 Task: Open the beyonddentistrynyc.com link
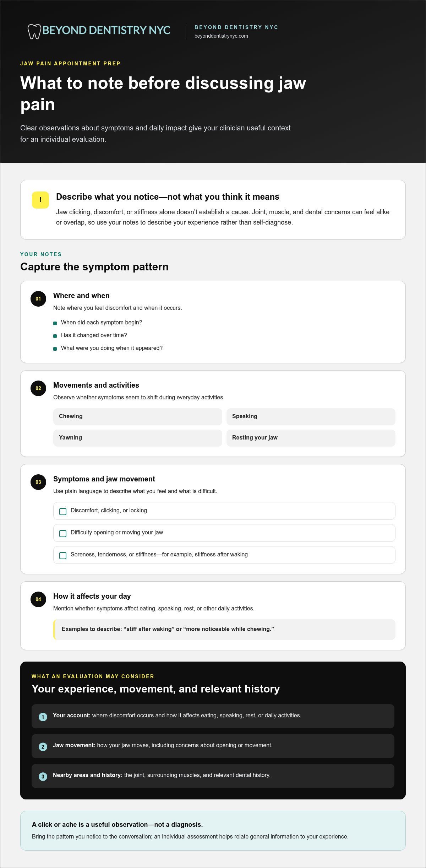[x=221, y=36]
